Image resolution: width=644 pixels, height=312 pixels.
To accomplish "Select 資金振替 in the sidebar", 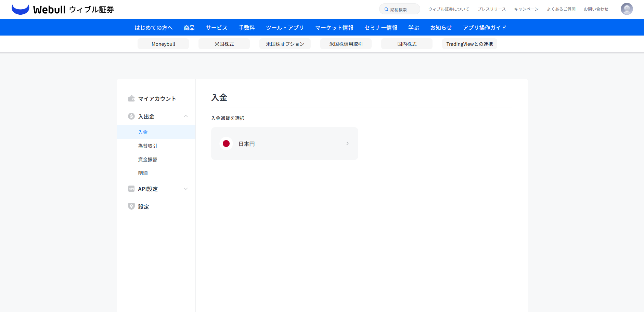I will click(147, 160).
